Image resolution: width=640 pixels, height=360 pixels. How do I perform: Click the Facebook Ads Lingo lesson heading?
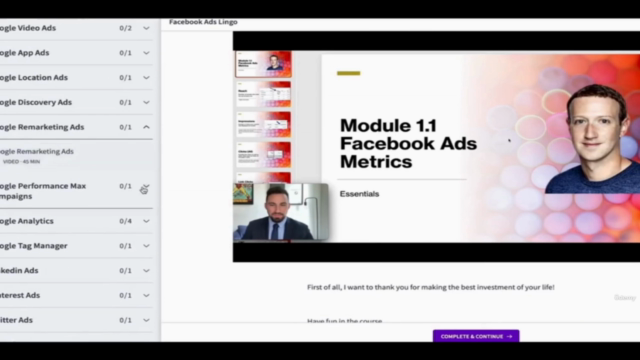tap(203, 22)
